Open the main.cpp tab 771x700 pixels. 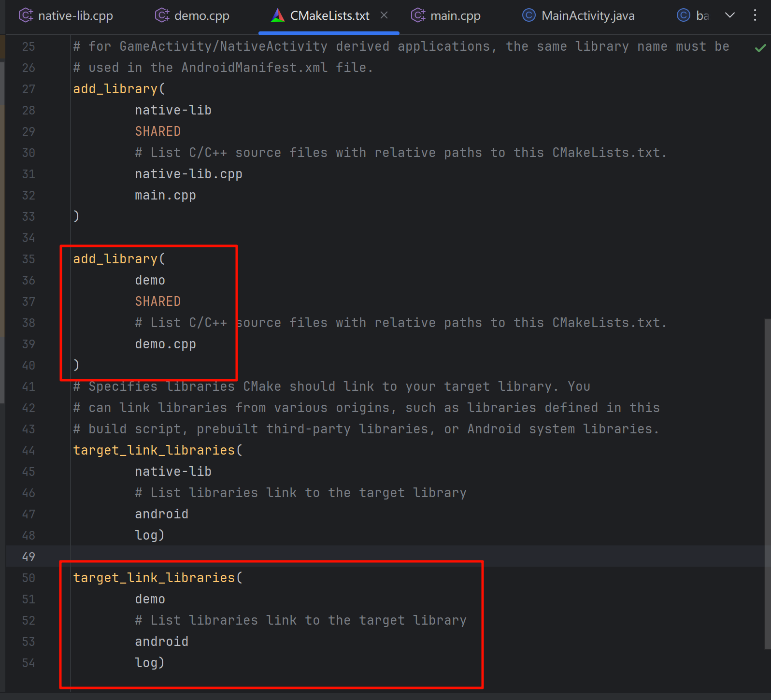coord(455,15)
